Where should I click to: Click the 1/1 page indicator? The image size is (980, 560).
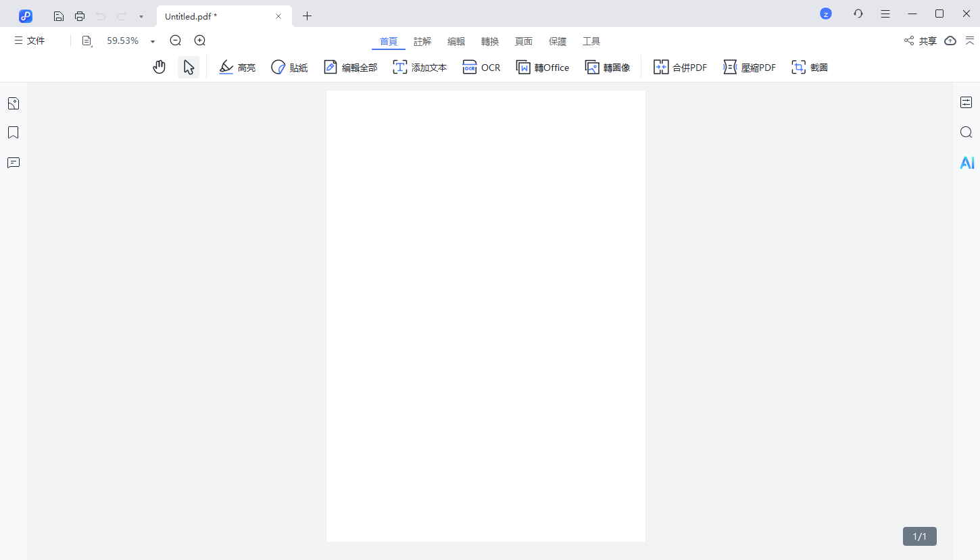coord(919,536)
